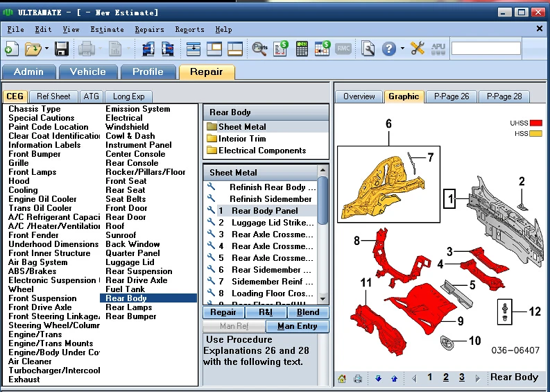Open the P-Page 28 tab
Screen dimensions: 550x392
point(504,96)
